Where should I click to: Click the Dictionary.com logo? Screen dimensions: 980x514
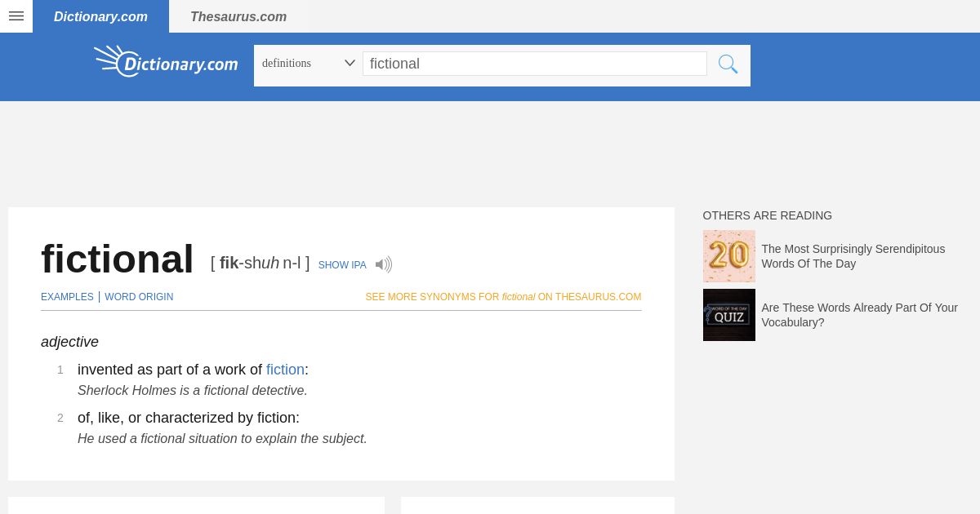coord(166,62)
